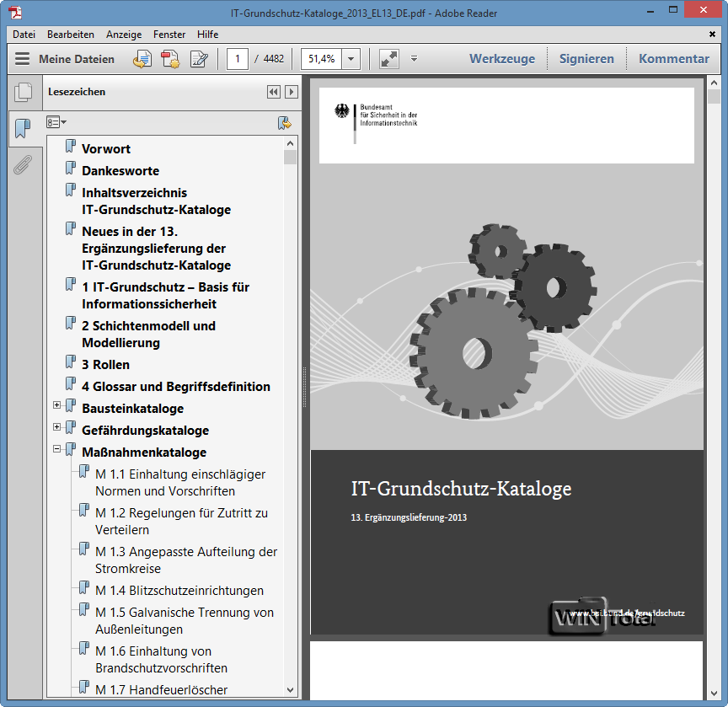Image resolution: width=728 pixels, height=707 pixels.
Task: Click the Adobe Reader title bar icon
Action: tap(15, 12)
